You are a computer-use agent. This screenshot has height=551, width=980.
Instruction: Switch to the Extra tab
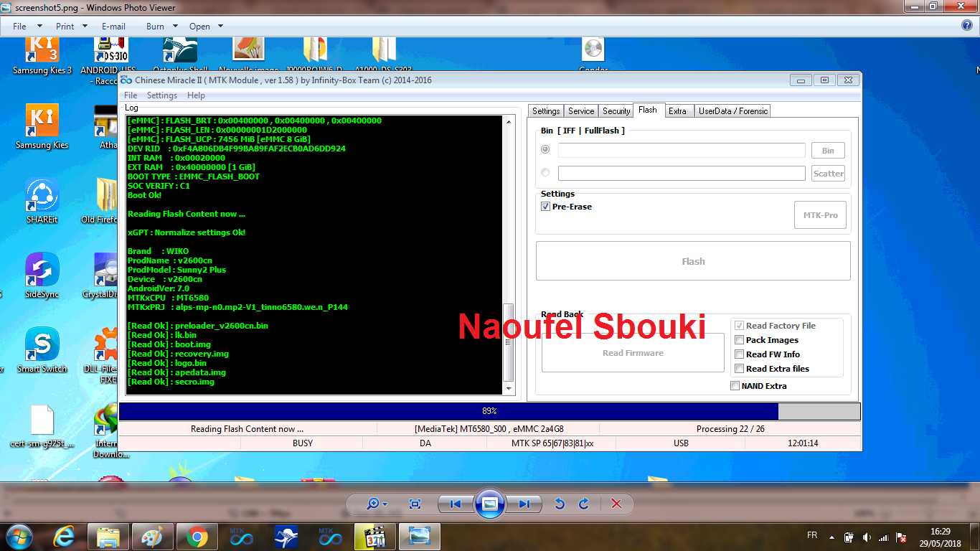678,111
